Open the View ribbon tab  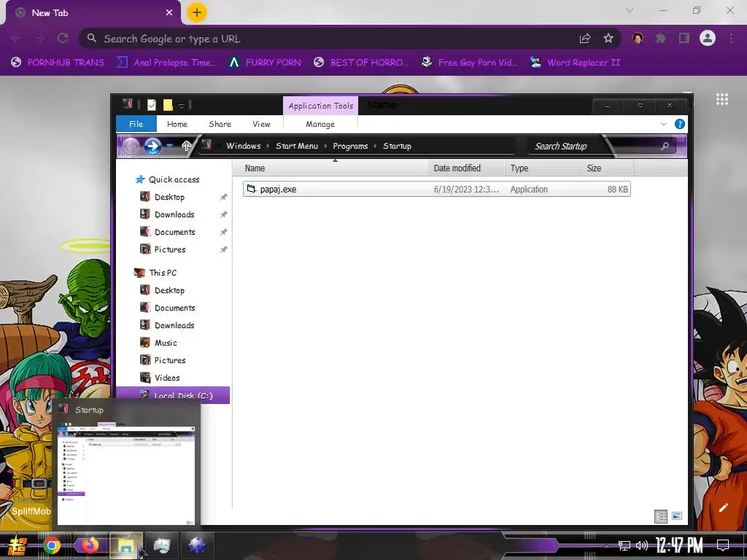[x=262, y=124]
